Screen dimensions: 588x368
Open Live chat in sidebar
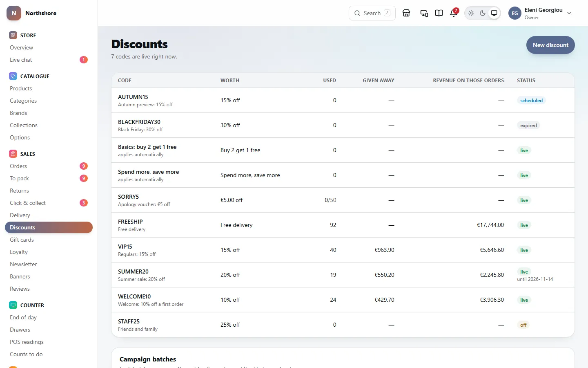[x=49, y=60]
